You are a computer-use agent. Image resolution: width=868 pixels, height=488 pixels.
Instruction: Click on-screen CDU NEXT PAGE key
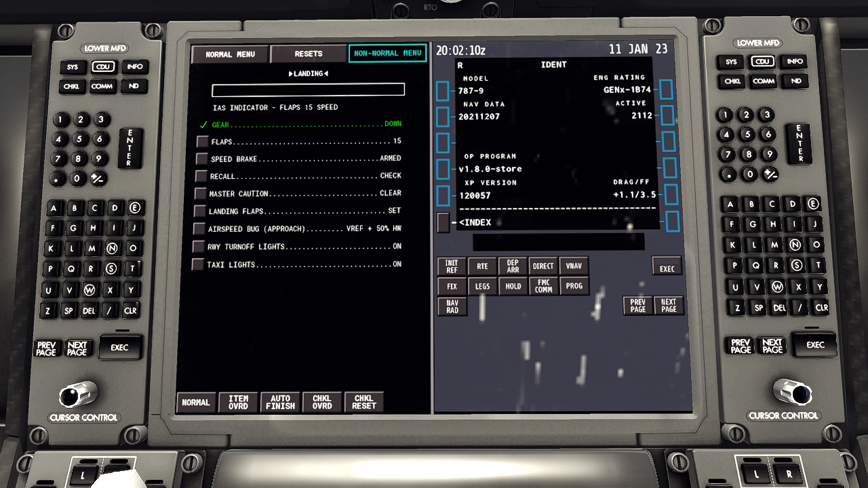[x=669, y=306]
